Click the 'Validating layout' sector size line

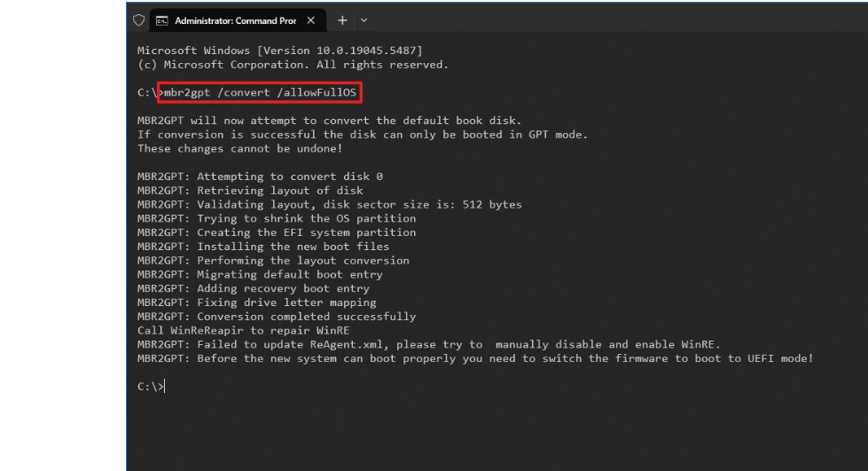coord(329,204)
